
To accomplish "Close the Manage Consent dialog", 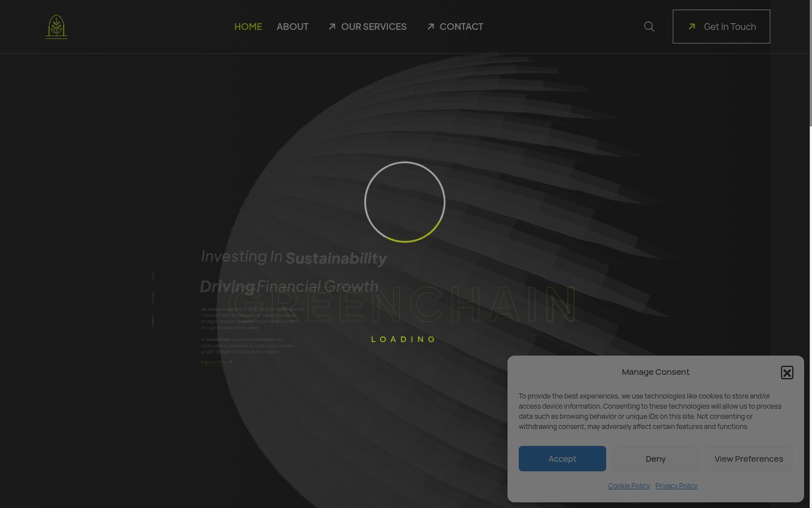I will [787, 373].
